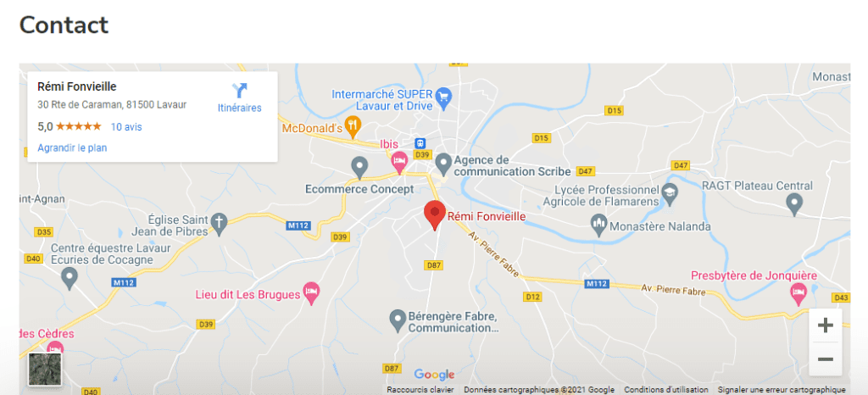
Task: Click the Monastère Nalanda marker icon
Action: pyautogui.click(x=598, y=225)
